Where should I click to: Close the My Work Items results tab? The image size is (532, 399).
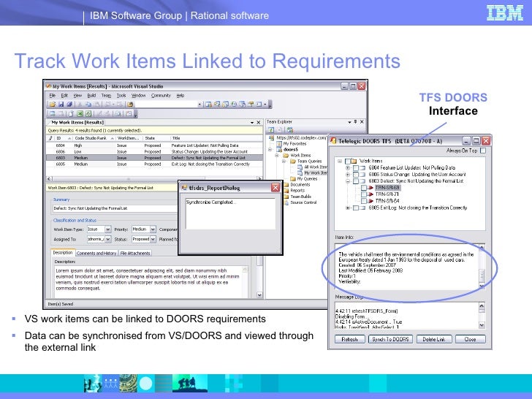[258, 123]
